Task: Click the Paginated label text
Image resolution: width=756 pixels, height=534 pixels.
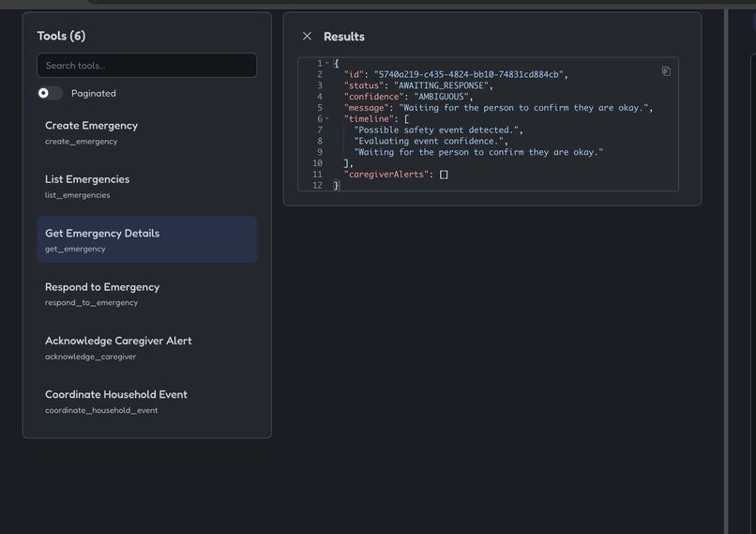Action: coord(94,94)
